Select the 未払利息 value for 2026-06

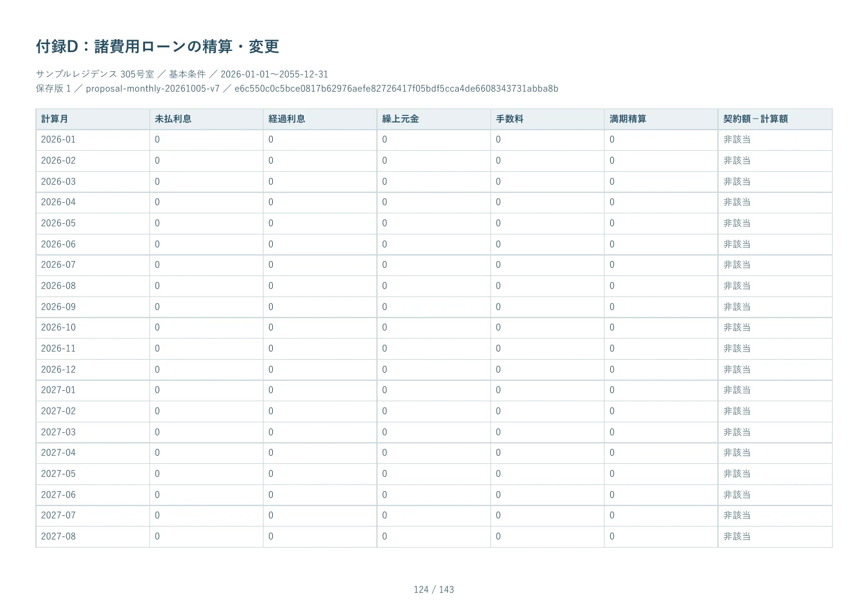pos(206,244)
